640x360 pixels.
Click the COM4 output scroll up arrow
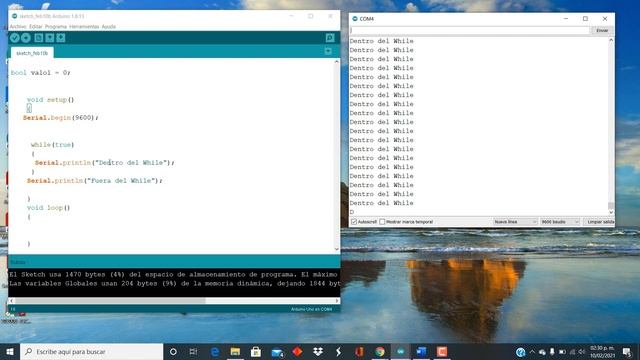point(611,40)
